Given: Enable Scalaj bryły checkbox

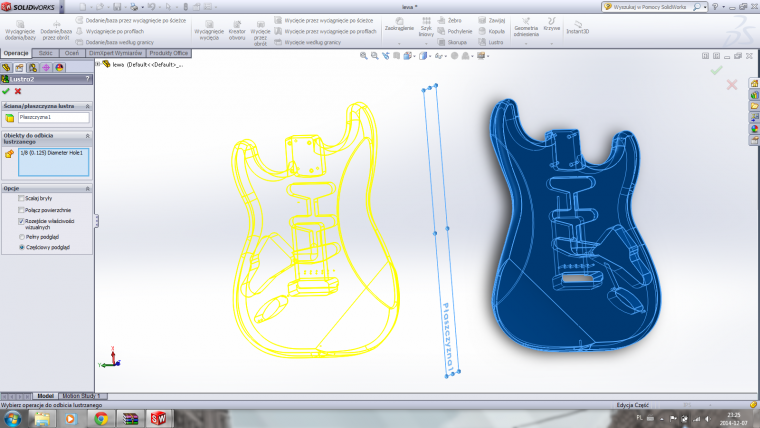Looking at the screenshot, I should pyautogui.click(x=21, y=198).
